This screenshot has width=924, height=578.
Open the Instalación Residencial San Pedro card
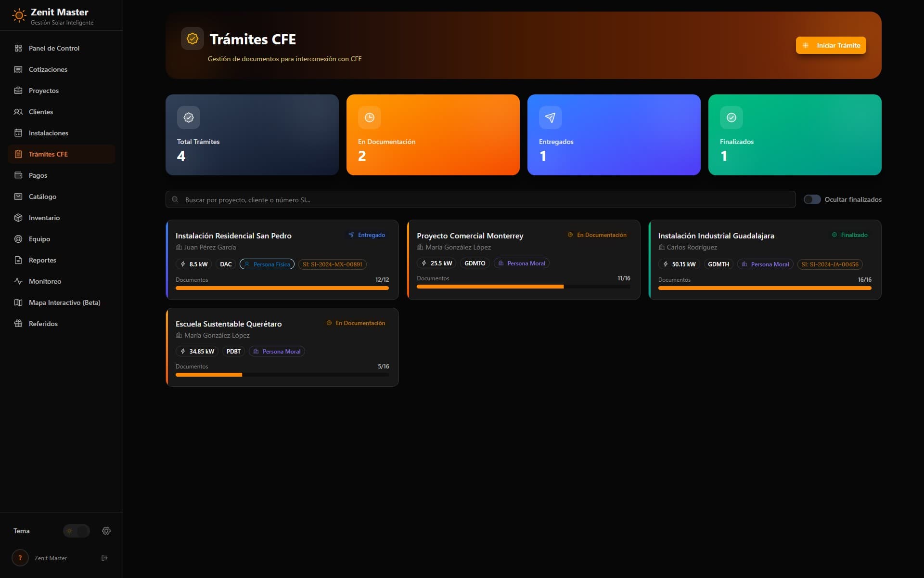pyautogui.click(x=282, y=260)
